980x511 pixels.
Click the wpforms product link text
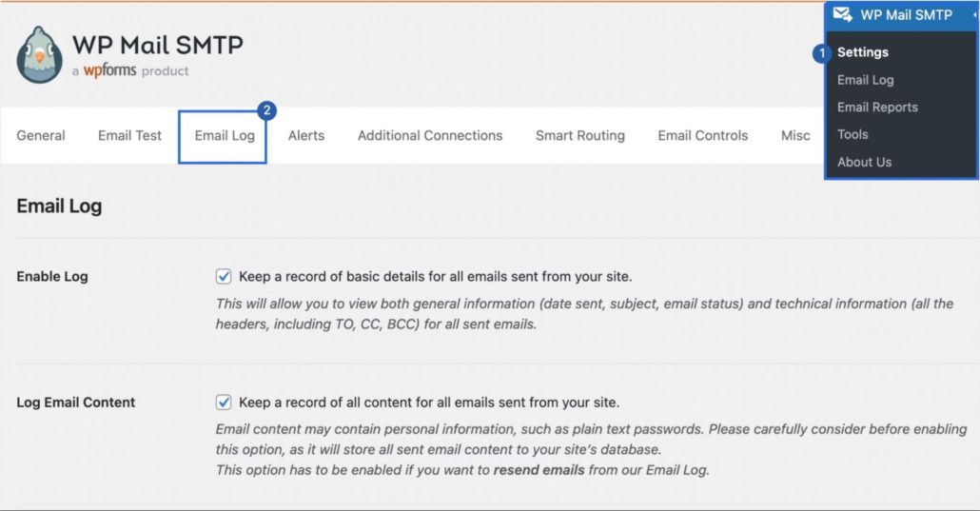tap(109, 70)
